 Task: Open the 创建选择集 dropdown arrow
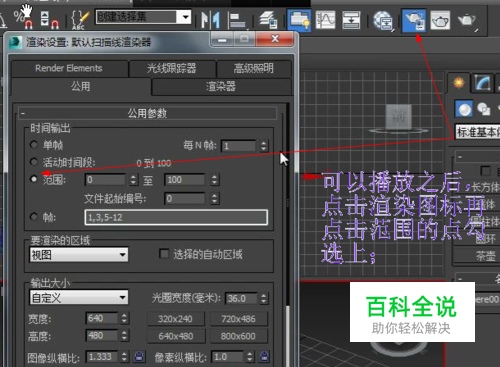click(x=185, y=17)
